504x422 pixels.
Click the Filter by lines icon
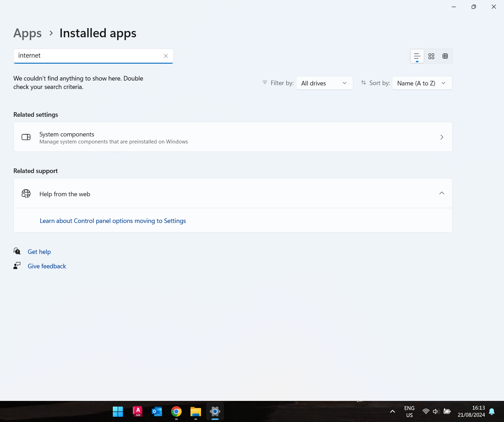[265, 82]
